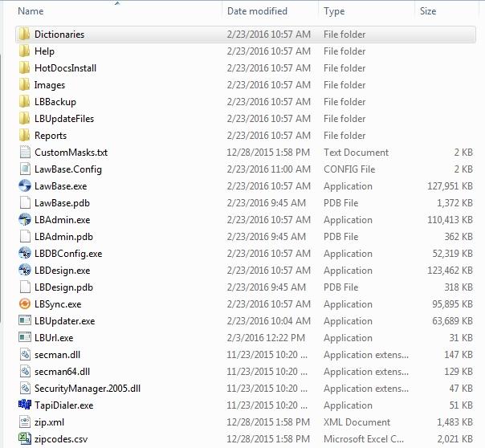
Task: Select the file name 'SecurityManager.2005.dll'
Action: (88, 389)
